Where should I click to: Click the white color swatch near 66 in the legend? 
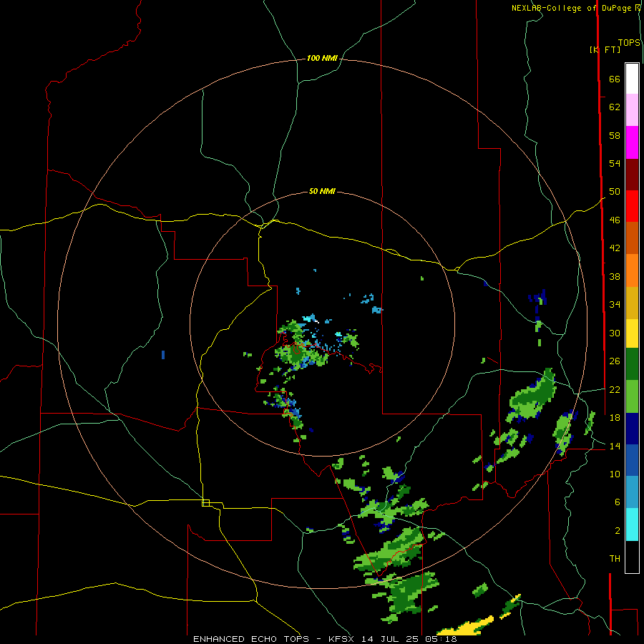632,79
